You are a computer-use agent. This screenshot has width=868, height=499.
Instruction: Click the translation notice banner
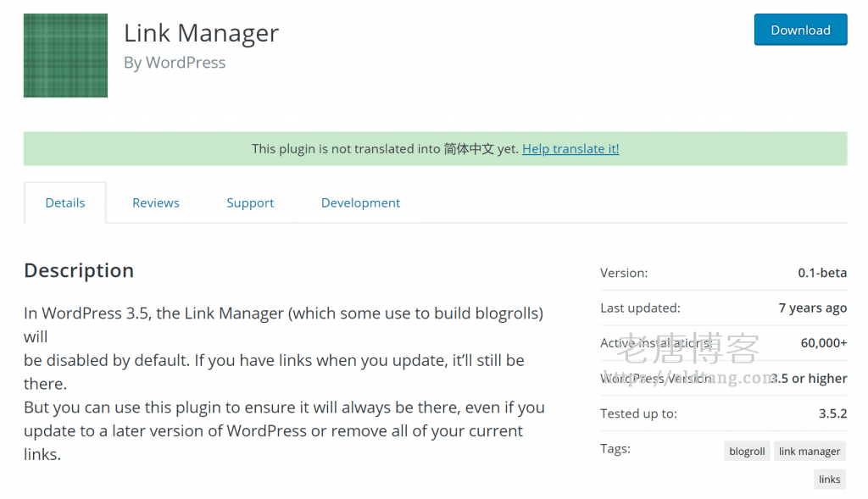point(434,148)
